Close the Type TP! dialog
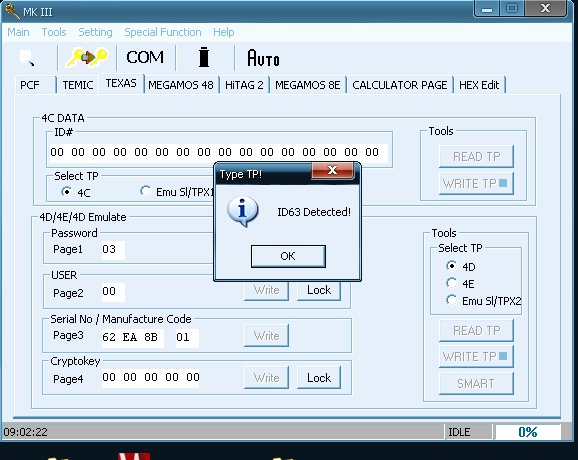The image size is (578, 460). 332,170
